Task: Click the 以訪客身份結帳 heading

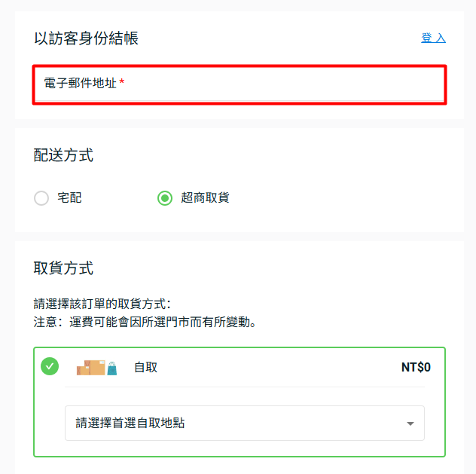Action: tap(86, 38)
